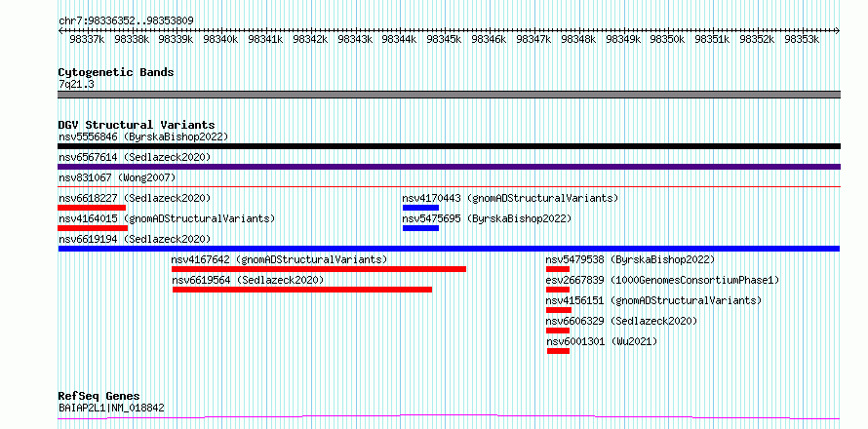
Task: Click the Cytogenetic Bands track title
Action: (x=116, y=72)
